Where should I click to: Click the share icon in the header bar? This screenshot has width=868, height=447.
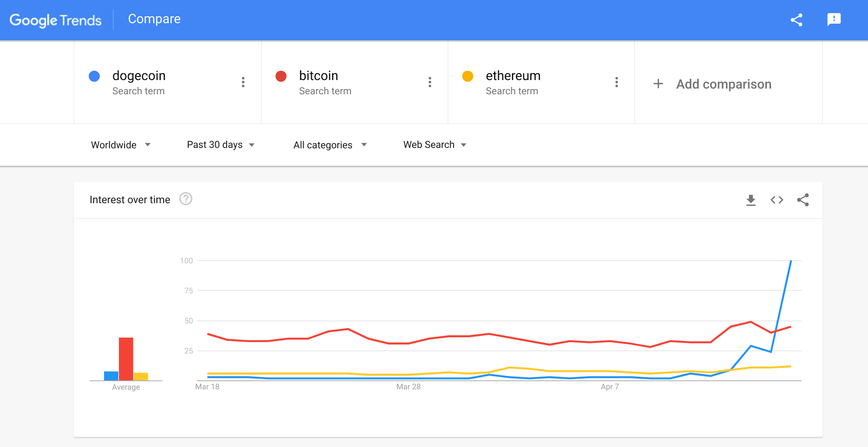797,20
